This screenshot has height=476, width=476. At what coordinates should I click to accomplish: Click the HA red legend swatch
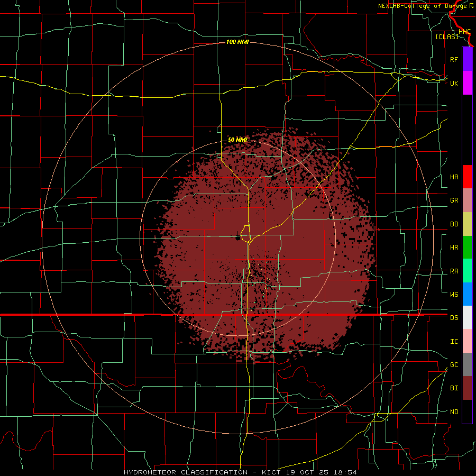click(x=467, y=177)
